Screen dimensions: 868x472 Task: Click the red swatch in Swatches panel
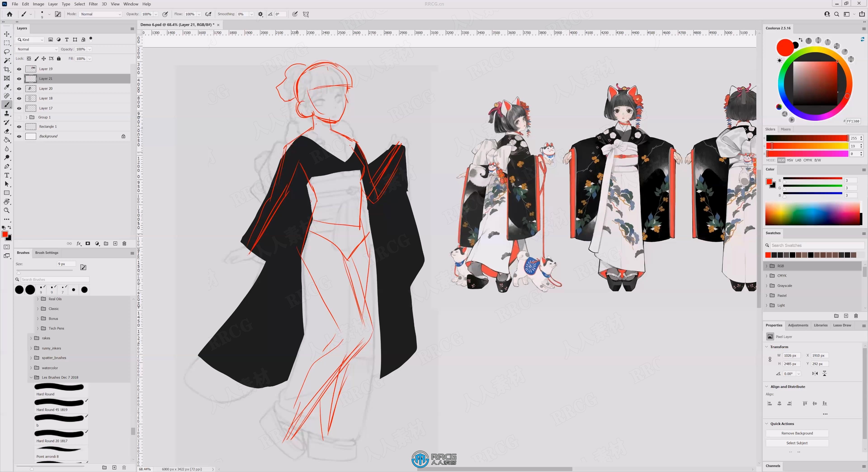(x=768, y=255)
